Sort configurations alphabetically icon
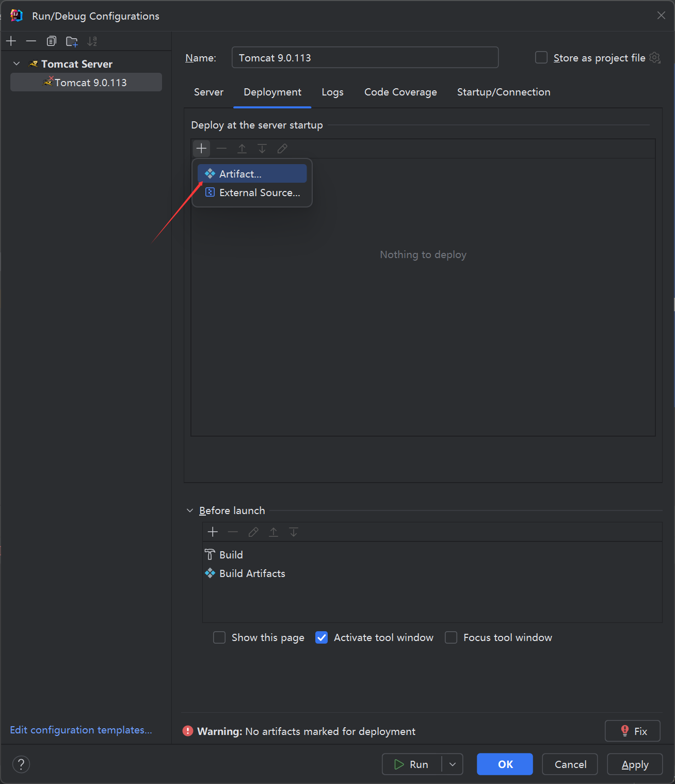 click(x=92, y=41)
